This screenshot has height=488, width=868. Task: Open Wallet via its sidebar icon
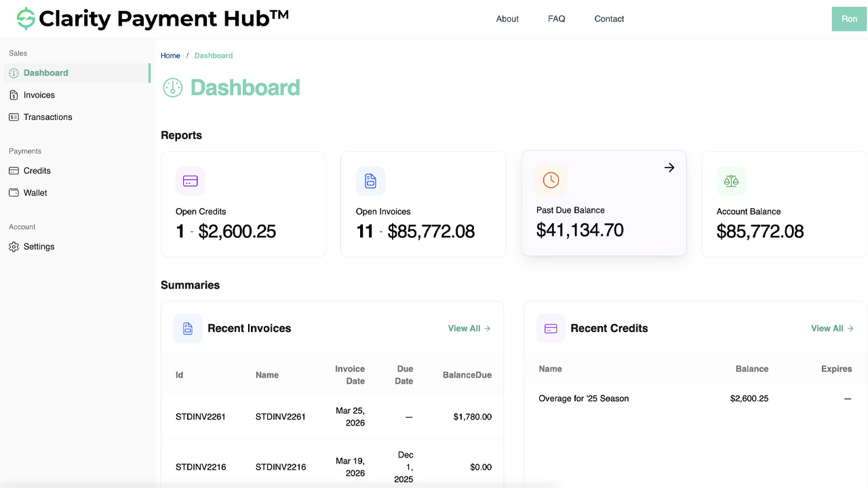tap(13, 192)
